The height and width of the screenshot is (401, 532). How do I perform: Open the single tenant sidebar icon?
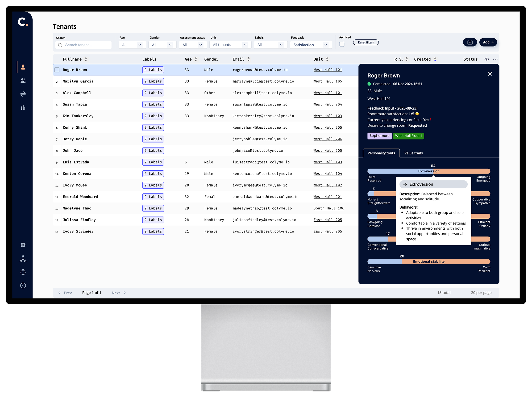pos(23,67)
